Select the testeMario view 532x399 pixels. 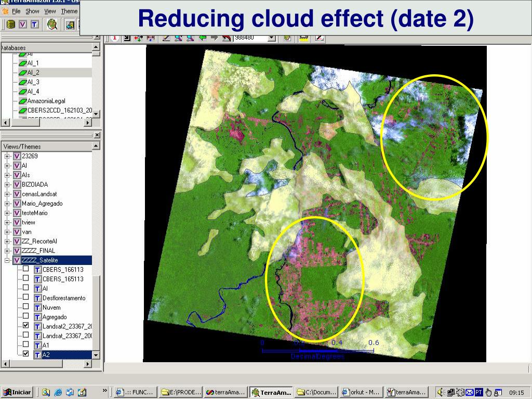(35, 213)
